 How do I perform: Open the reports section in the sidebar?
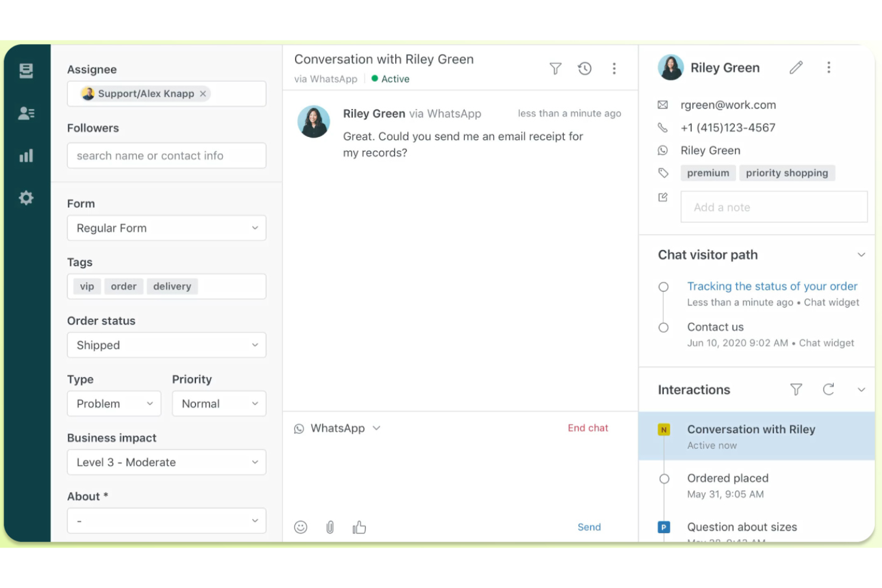26,155
